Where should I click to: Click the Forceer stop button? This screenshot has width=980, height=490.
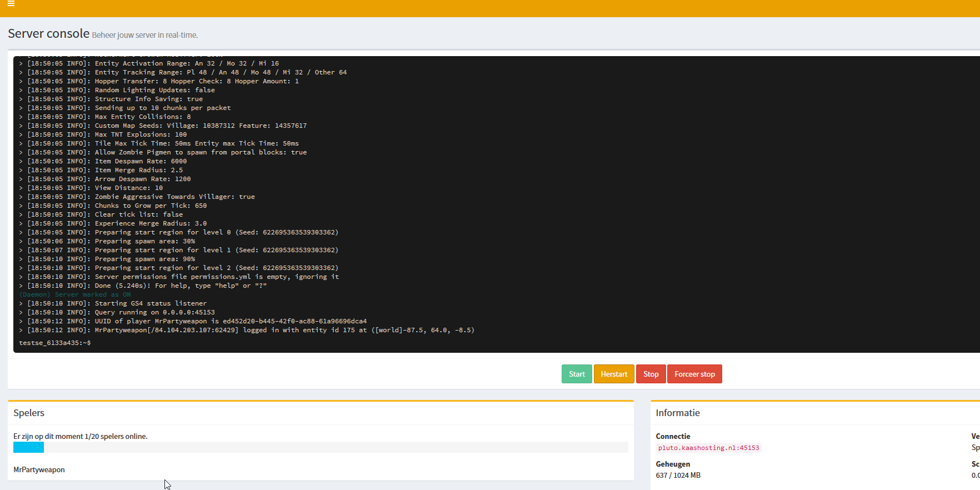(x=694, y=374)
